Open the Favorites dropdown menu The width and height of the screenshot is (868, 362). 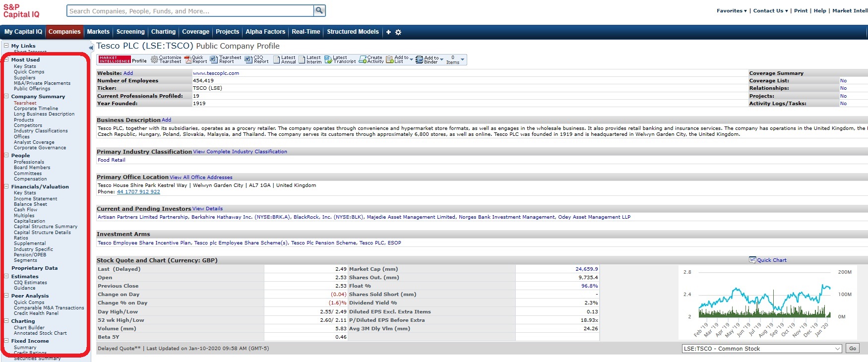(732, 11)
